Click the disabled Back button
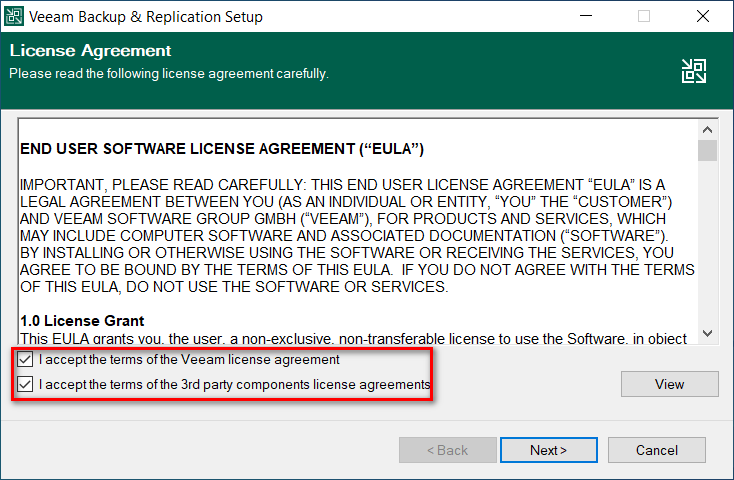 (448, 450)
